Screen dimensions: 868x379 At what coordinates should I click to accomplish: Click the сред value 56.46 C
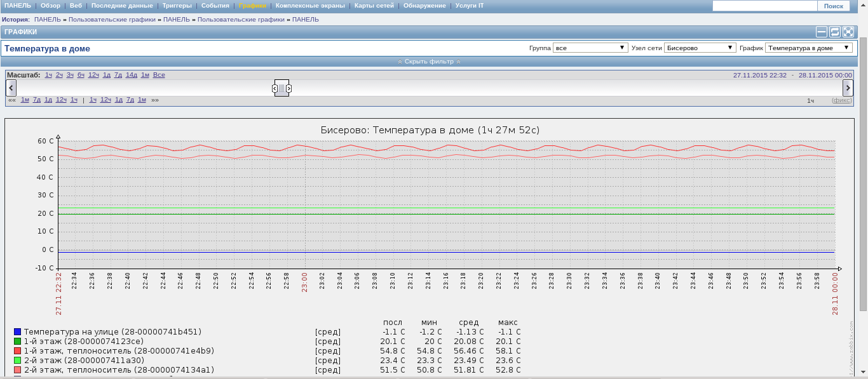click(468, 350)
